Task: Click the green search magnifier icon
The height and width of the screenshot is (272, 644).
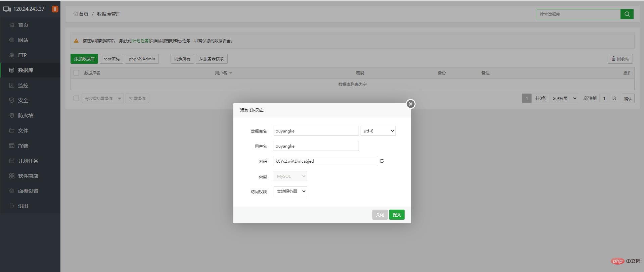Action: click(627, 14)
